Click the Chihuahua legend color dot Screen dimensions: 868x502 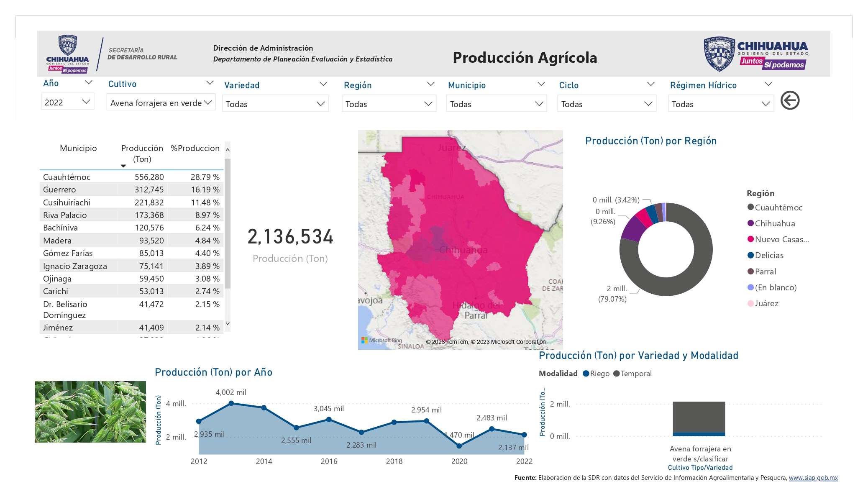point(750,223)
